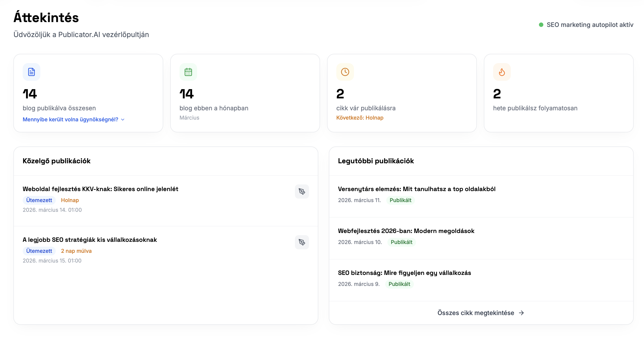Viewport: 644px width, 338px height.
Task: Click the orange clock icon
Action: point(345,72)
